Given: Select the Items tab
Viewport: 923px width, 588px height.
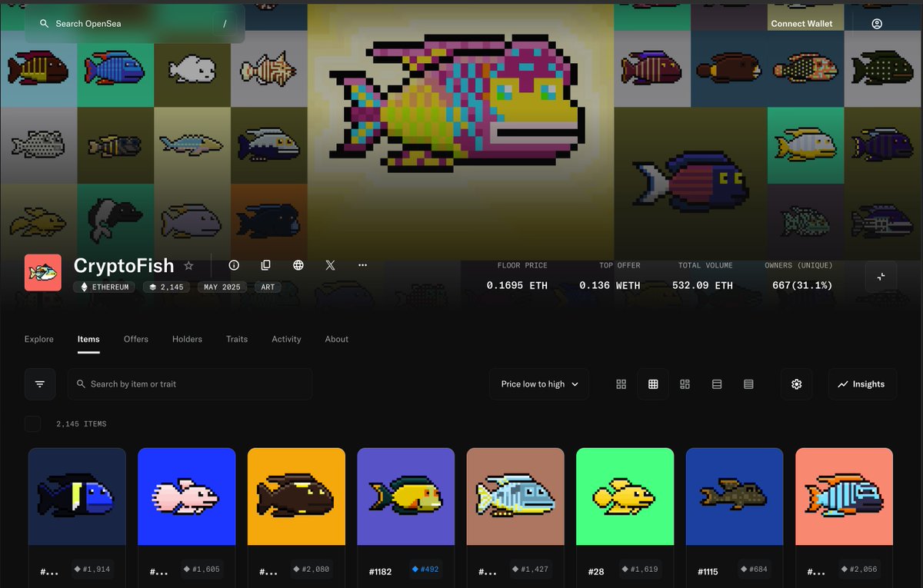Looking at the screenshot, I should click(88, 339).
